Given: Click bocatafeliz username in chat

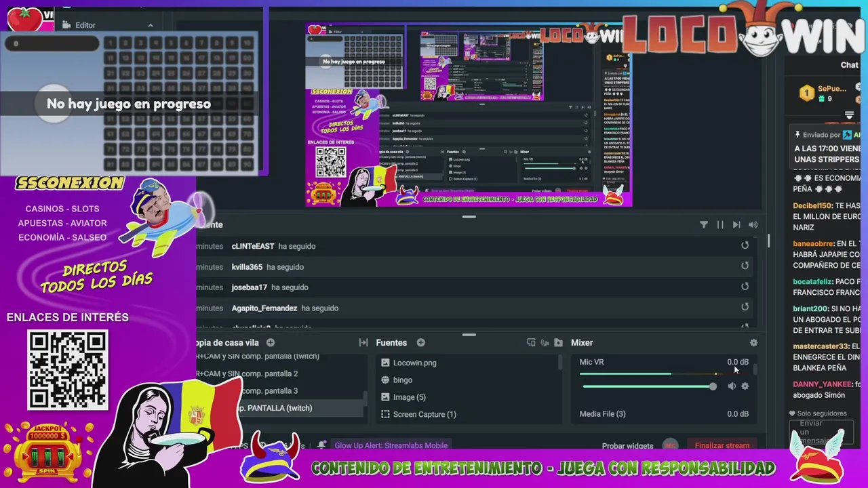Looking at the screenshot, I should [x=813, y=281].
